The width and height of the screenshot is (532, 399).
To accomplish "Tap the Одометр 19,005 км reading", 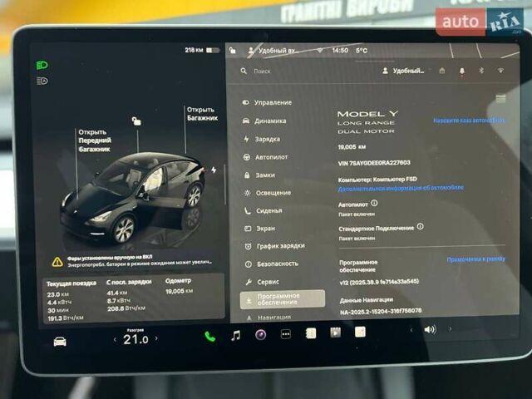I will coord(179,286).
